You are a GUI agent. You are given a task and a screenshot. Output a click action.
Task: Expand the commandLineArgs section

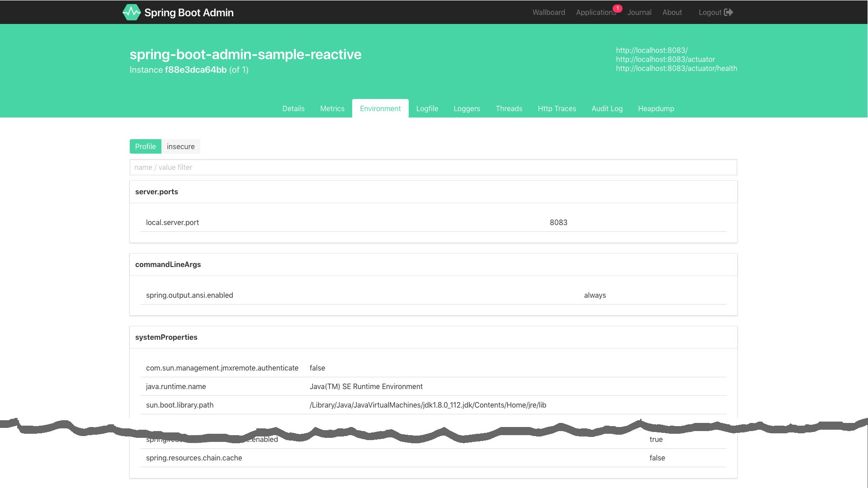click(x=168, y=264)
